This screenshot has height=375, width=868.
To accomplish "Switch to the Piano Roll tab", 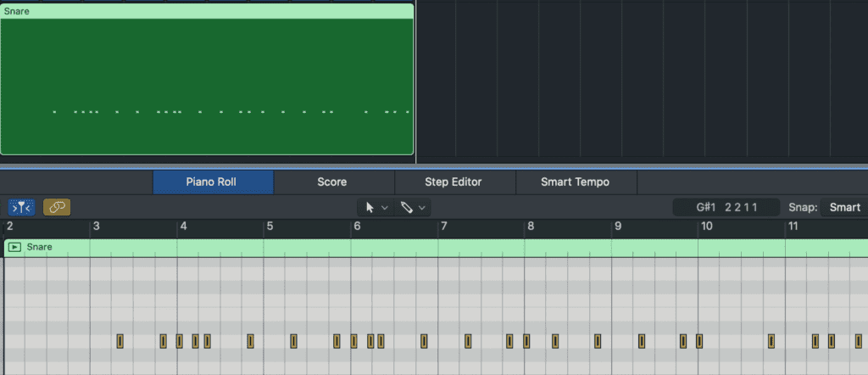I will [x=213, y=182].
